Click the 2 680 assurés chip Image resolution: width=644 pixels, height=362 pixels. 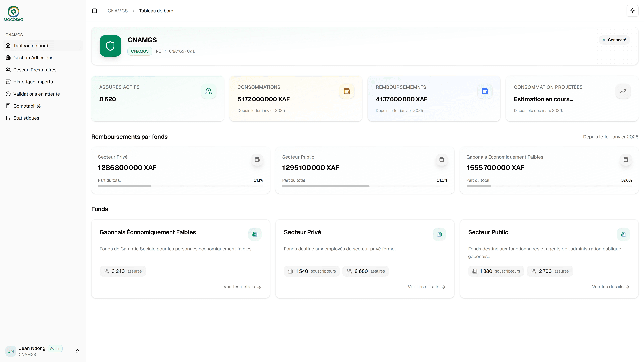pyautogui.click(x=365, y=271)
